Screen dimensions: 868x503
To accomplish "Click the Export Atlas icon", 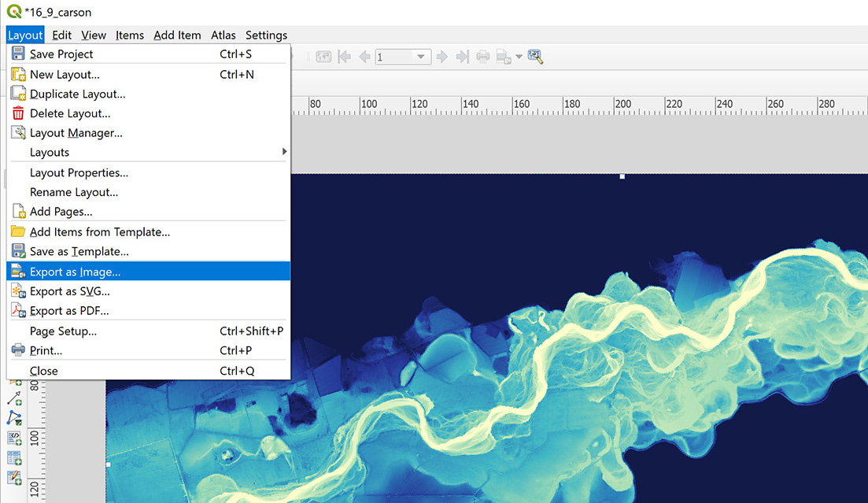I will click(x=504, y=57).
